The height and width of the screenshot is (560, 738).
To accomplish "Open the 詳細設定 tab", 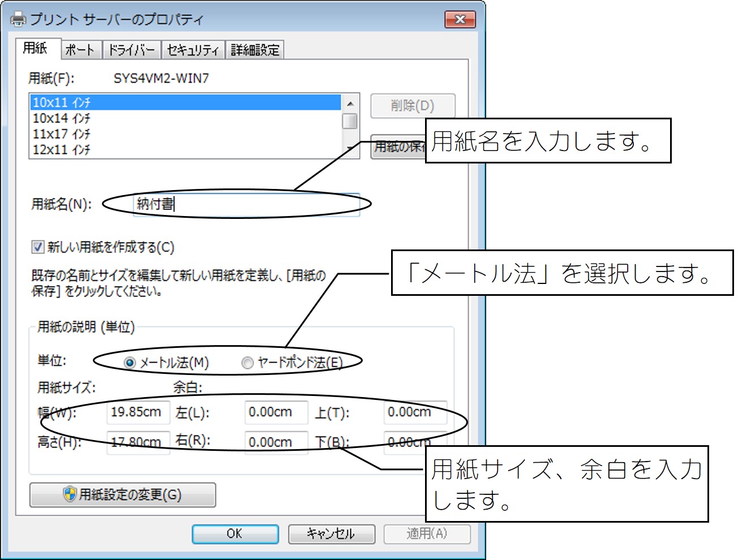I will pos(255,50).
